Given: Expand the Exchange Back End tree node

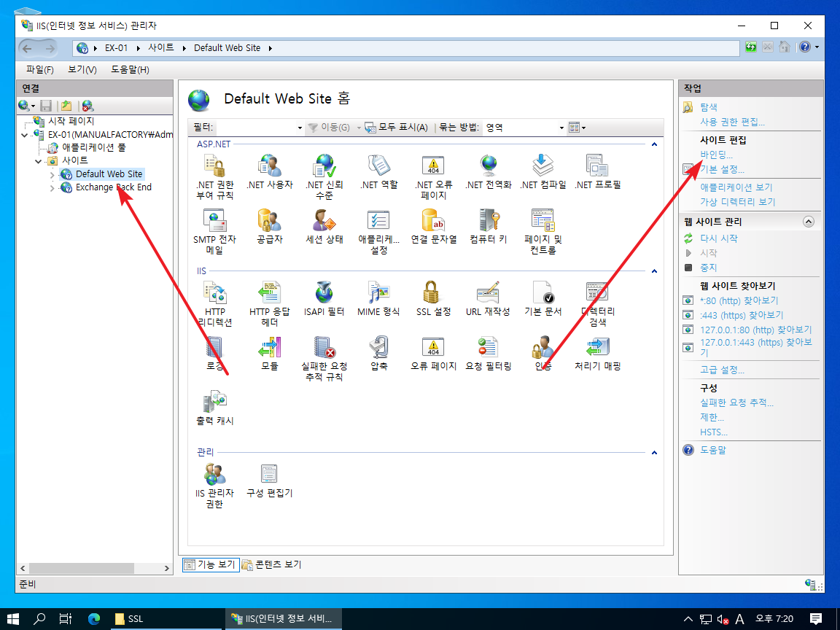Looking at the screenshot, I should 52,188.
